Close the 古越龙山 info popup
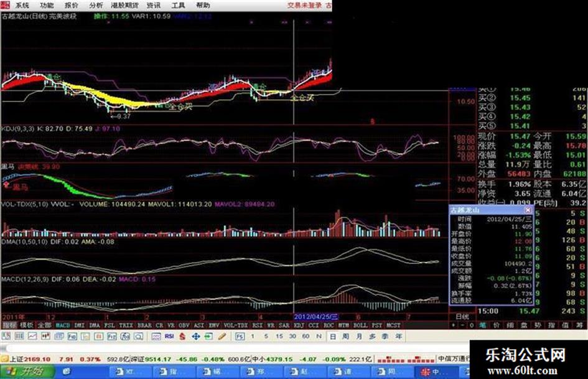 coord(528,210)
